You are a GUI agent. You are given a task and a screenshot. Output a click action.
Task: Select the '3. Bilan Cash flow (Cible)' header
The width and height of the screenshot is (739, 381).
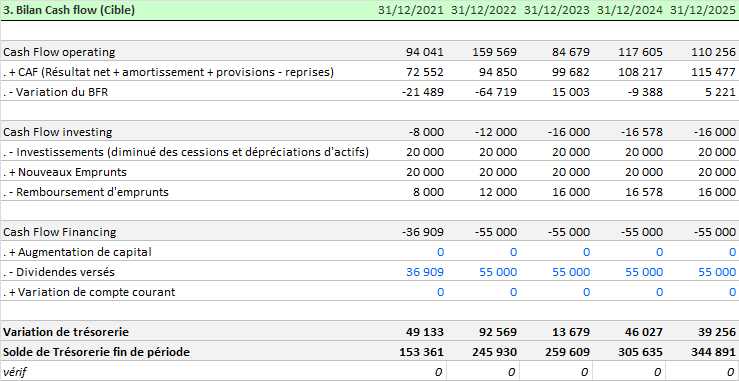point(69,10)
